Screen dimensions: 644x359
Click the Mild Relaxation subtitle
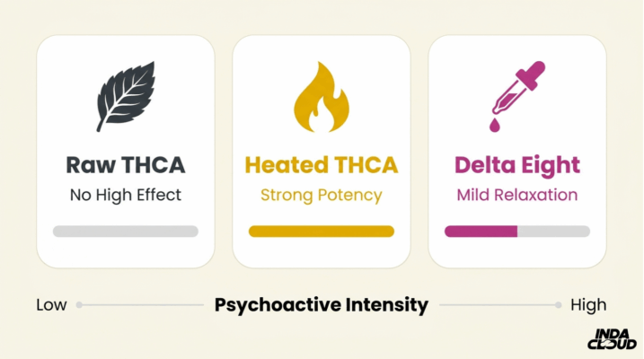tap(517, 195)
